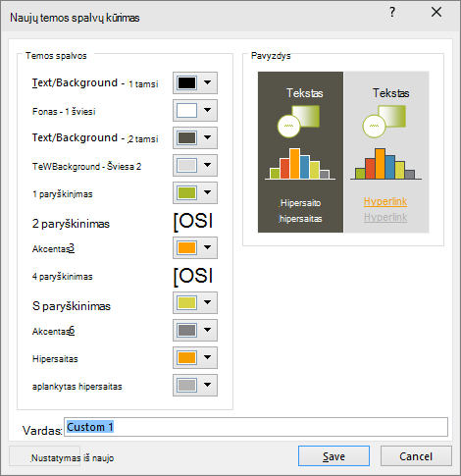Open Akcentas 3 color dropdown arrow
Screen dimensions: 461x476
[207, 247]
